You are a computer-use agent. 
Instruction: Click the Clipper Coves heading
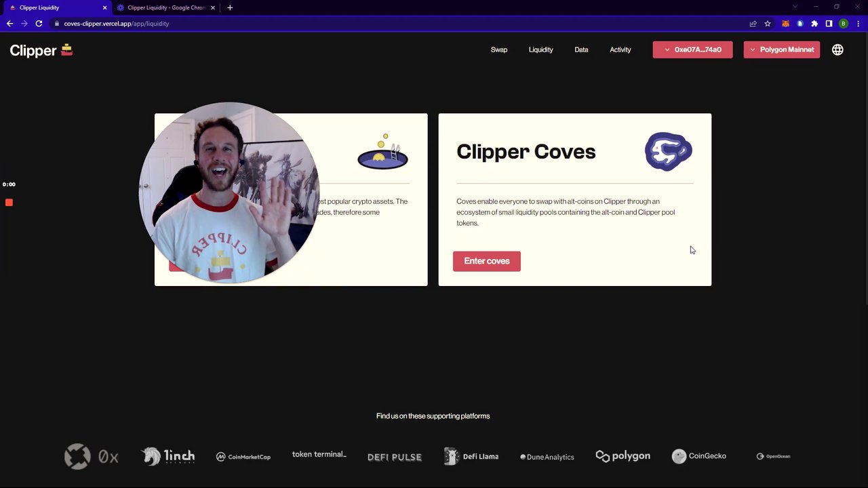pyautogui.click(x=526, y=152)
